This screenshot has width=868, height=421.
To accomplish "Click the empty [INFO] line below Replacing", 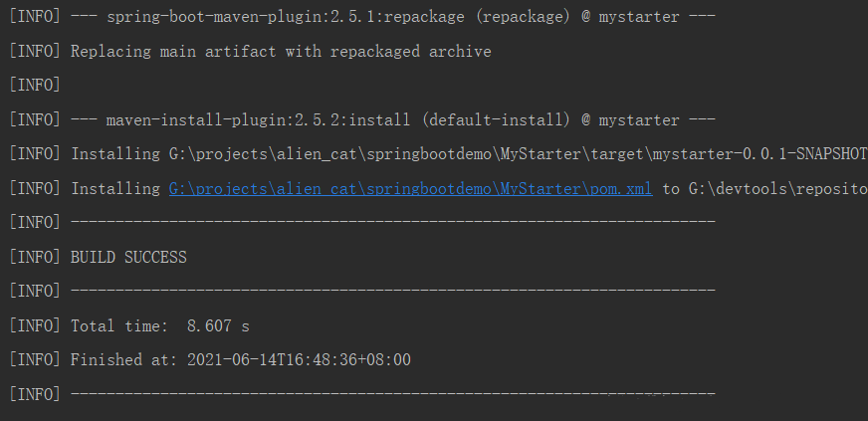I will coord(34,86).
